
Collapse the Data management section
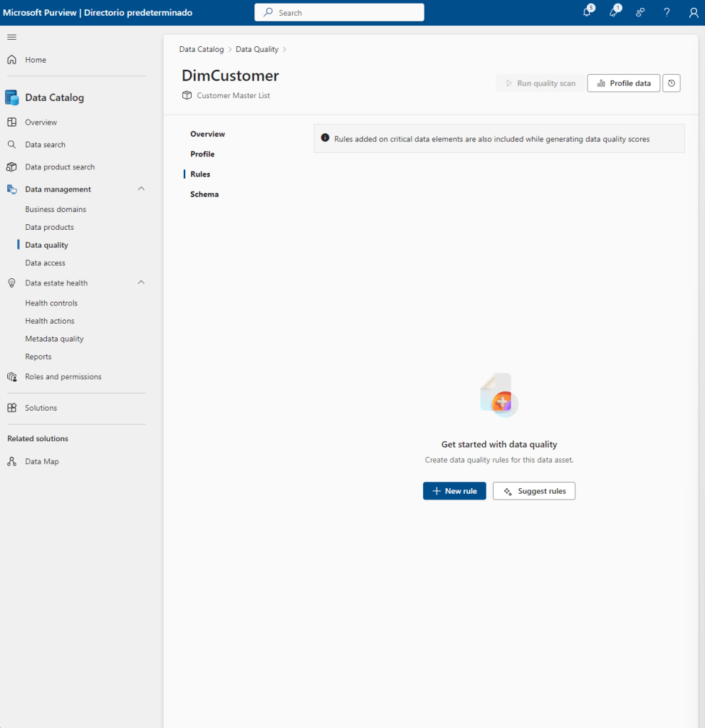coord(141,189)
